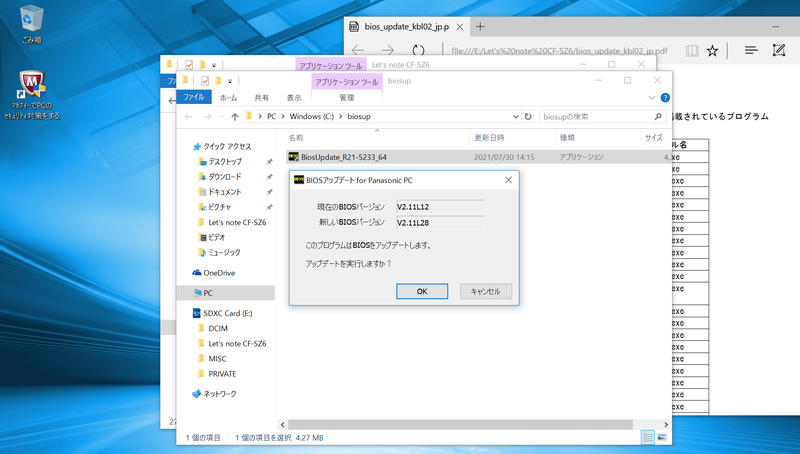
Task: Go up one folder level
Action: (235, 116)
